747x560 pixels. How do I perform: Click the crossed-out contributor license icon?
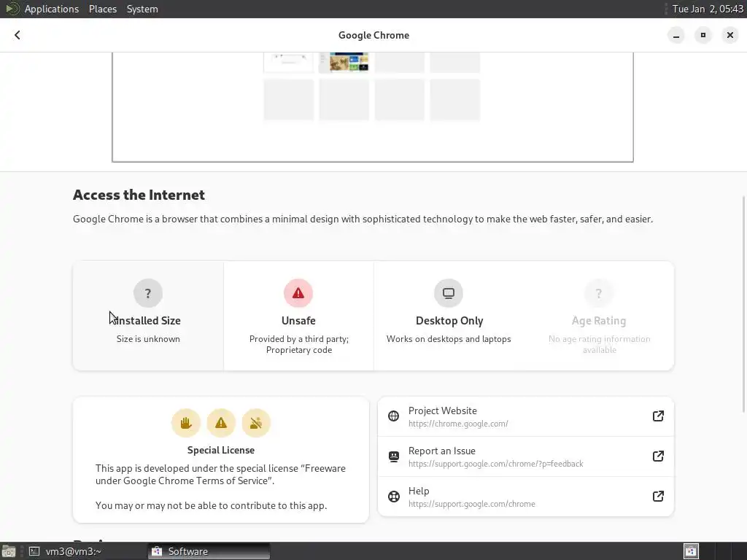[x=256, y=423]
